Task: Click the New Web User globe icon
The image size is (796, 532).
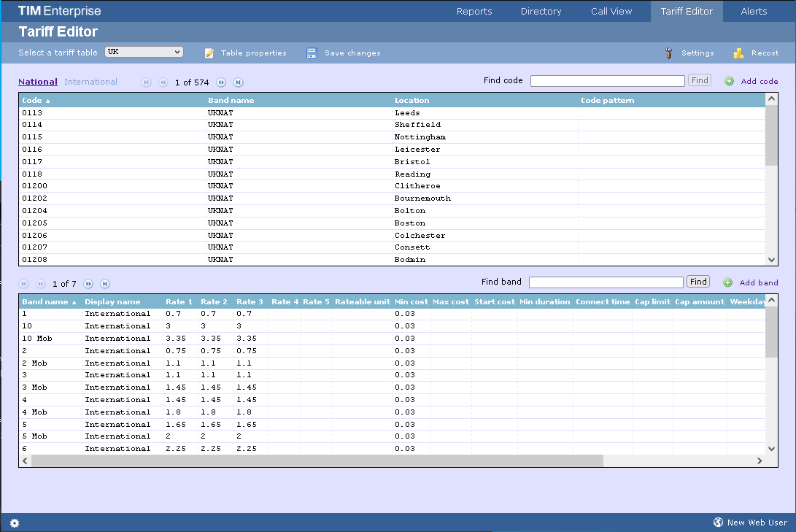Action: click(717, 523)
